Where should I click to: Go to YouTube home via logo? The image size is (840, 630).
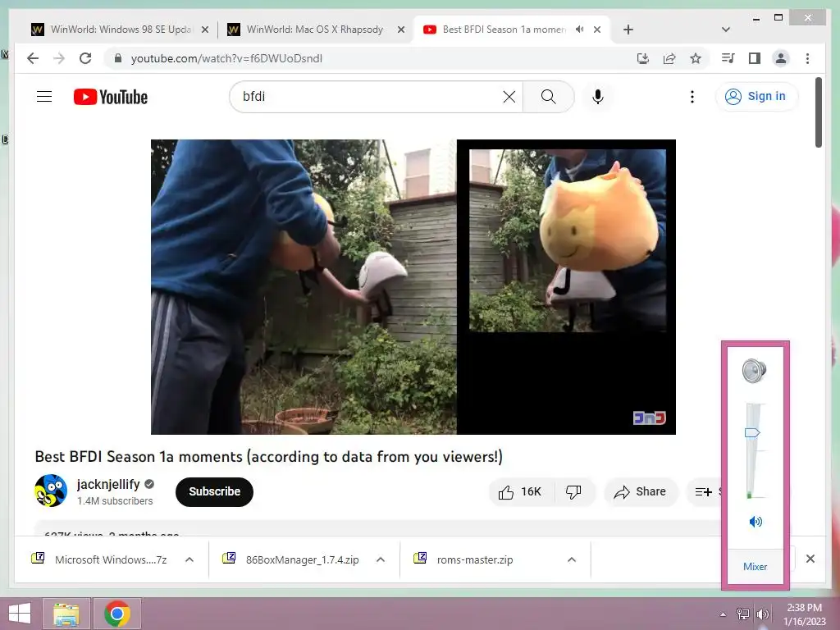pyautogui.click(x=111, y=97)
